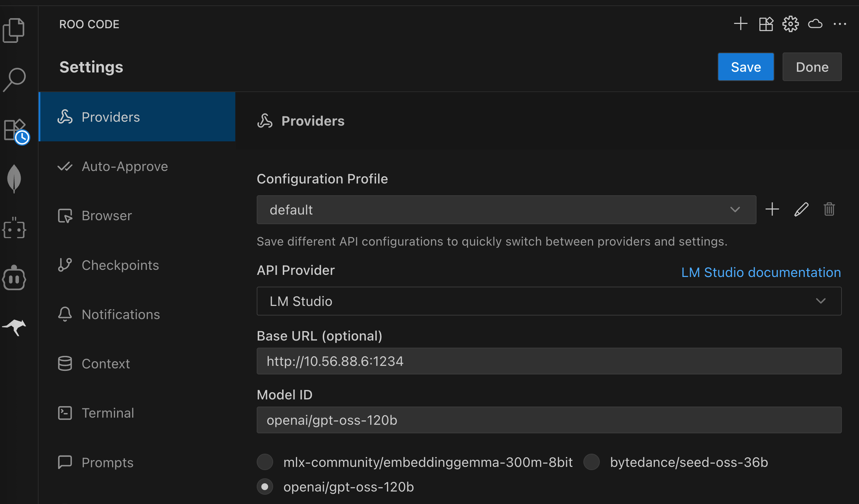
Task: Add new configuration profile plus icon
Action: tap(772, 209)
